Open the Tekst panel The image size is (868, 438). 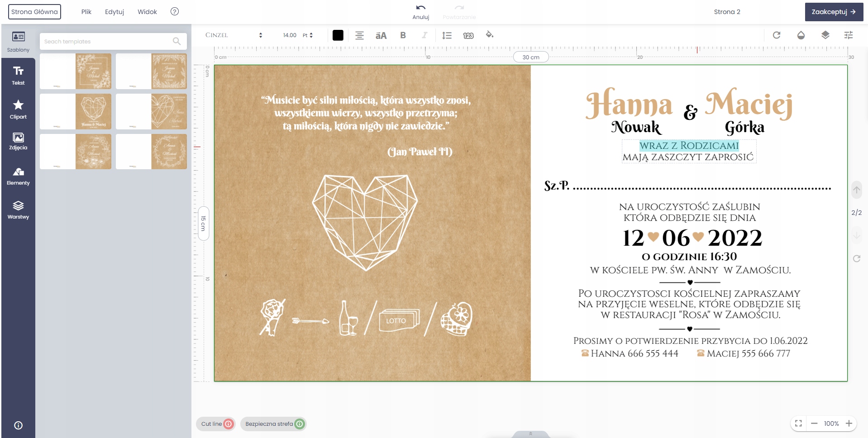18,75
